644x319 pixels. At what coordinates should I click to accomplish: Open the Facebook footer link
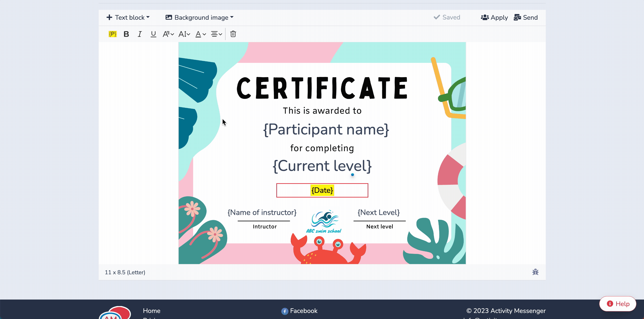point(303,311)
